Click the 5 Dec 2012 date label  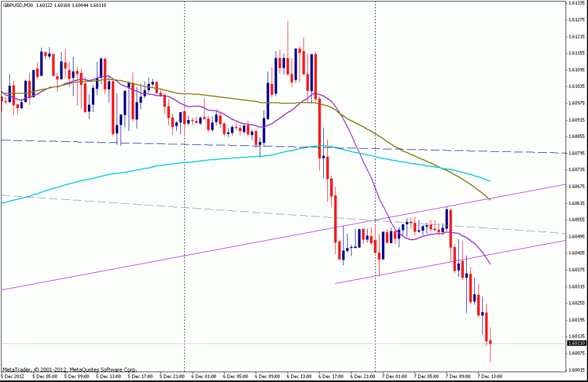[12, 376]
